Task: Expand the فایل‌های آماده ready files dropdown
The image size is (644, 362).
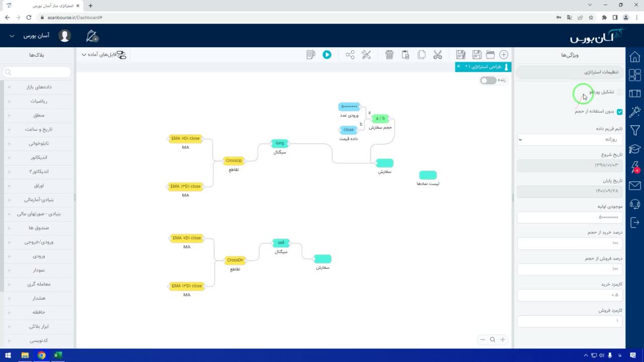Action: pos(104,54)
